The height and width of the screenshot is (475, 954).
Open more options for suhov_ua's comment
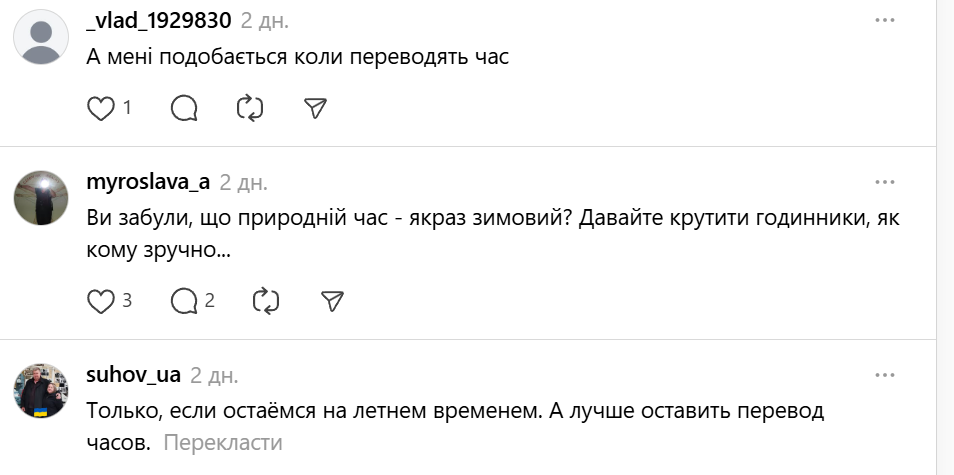pyautogui.click(x=885, y=375)
